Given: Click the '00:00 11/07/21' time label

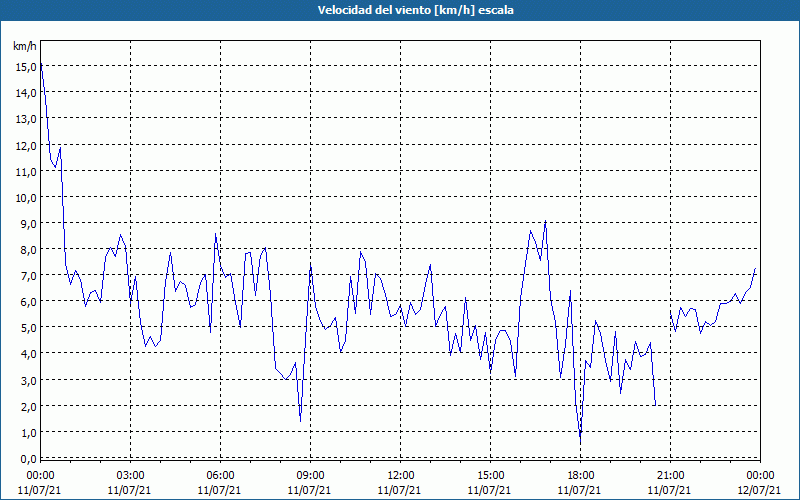Looking at the screenshot, I should (x=40, y=483).
